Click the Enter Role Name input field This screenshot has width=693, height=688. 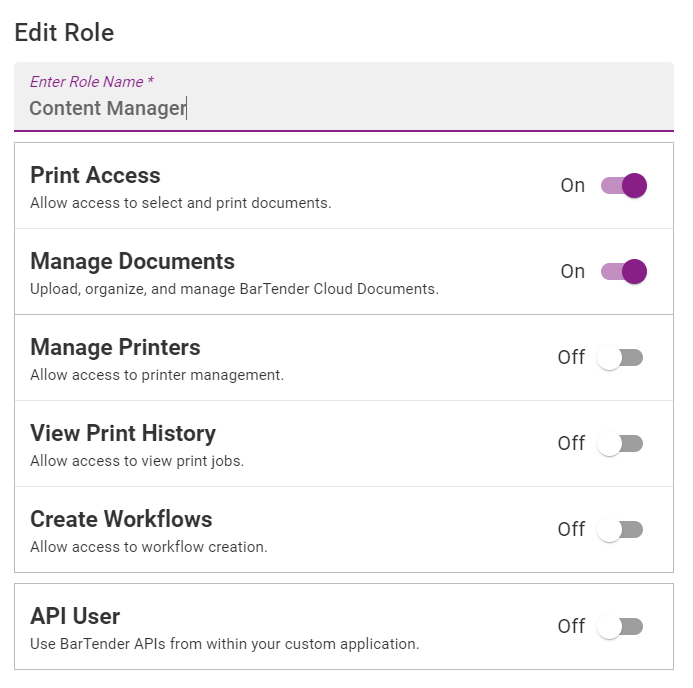click(x=344, y=97)
